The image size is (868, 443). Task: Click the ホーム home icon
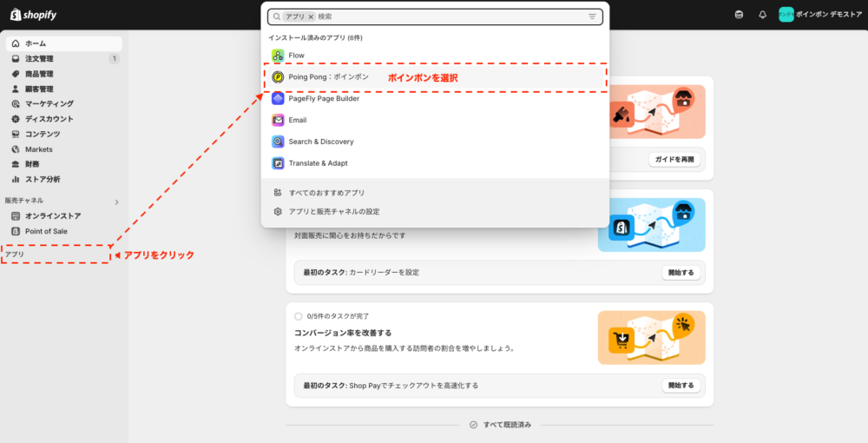16,43
